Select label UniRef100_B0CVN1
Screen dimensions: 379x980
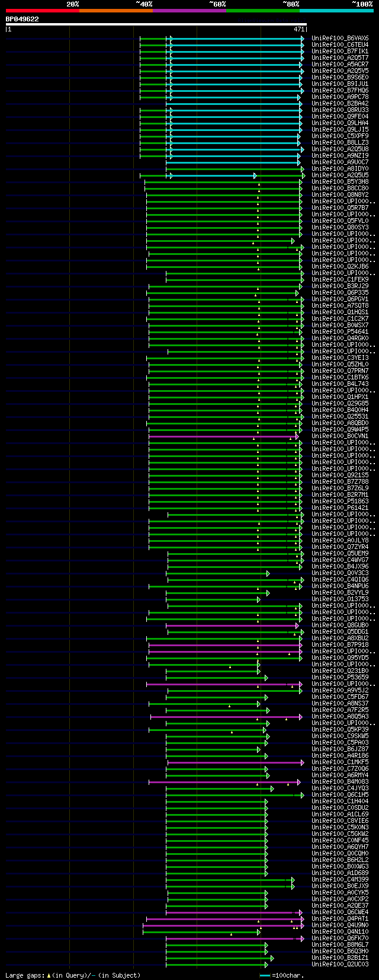click(340, 436)
